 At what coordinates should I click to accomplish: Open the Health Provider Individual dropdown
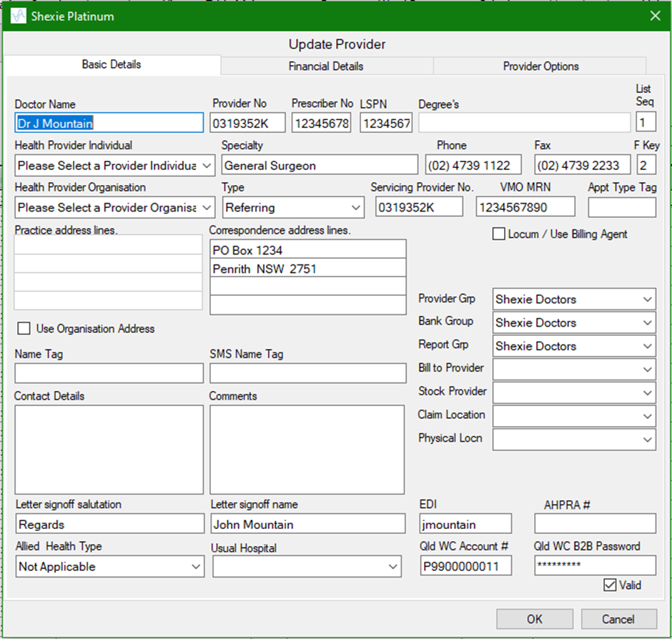tap(204, 165)
